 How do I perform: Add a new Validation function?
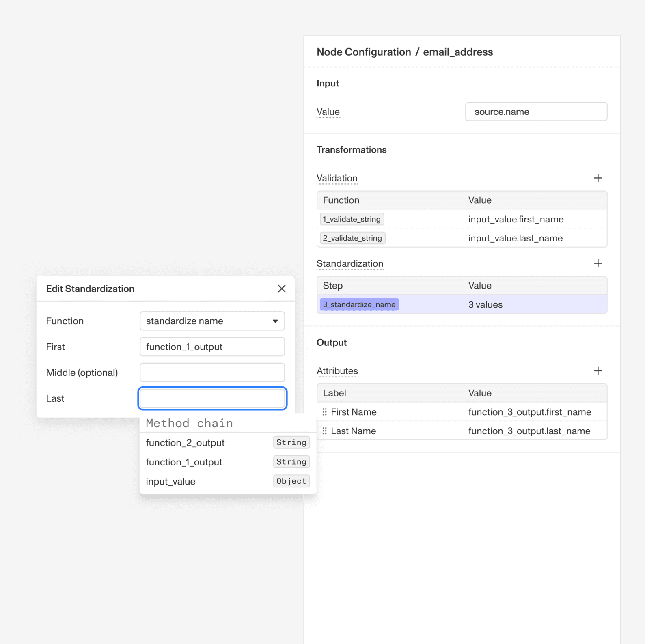pyautogui.click(x=598, y=178)
